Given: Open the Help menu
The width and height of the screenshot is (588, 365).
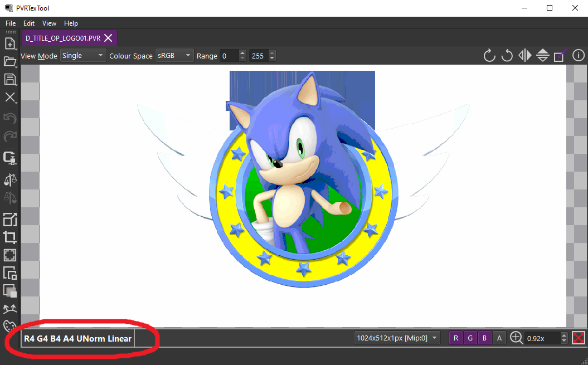Looking at the screenshot, I should tap(71, 23).
